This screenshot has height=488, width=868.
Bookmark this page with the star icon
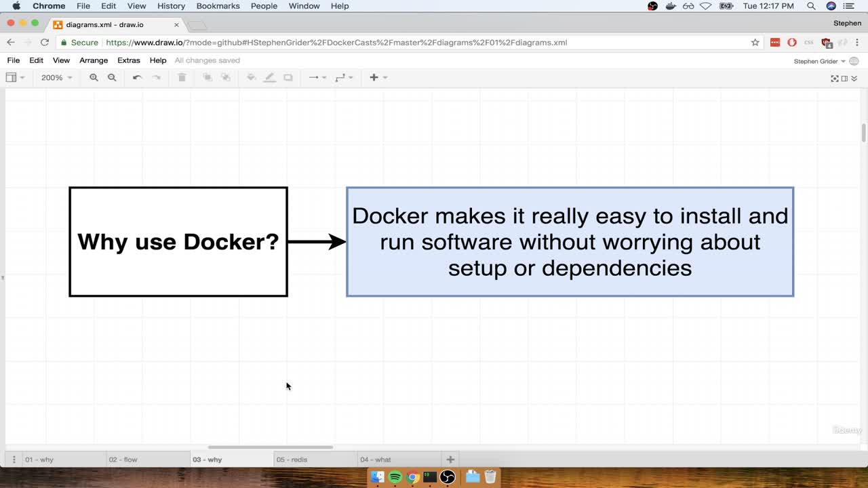tap(755, 42)
